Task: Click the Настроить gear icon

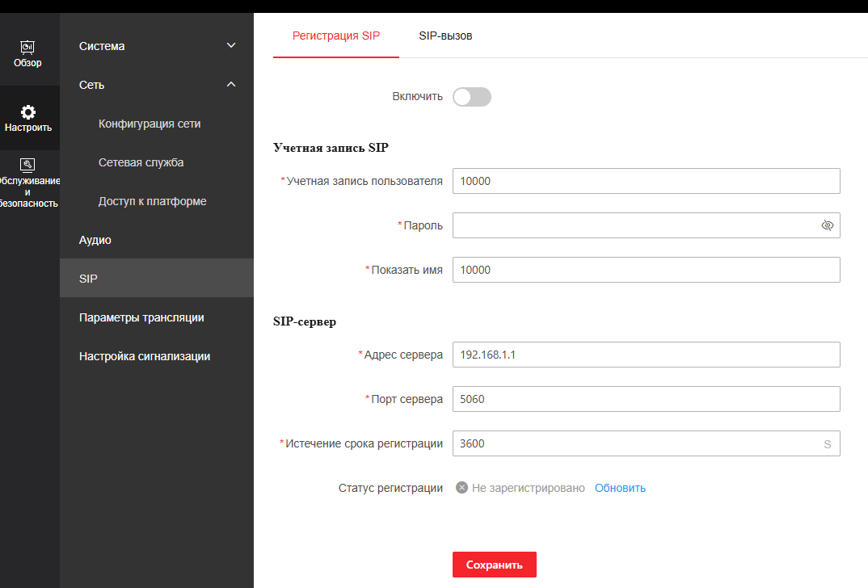Action: coord(27,112)
